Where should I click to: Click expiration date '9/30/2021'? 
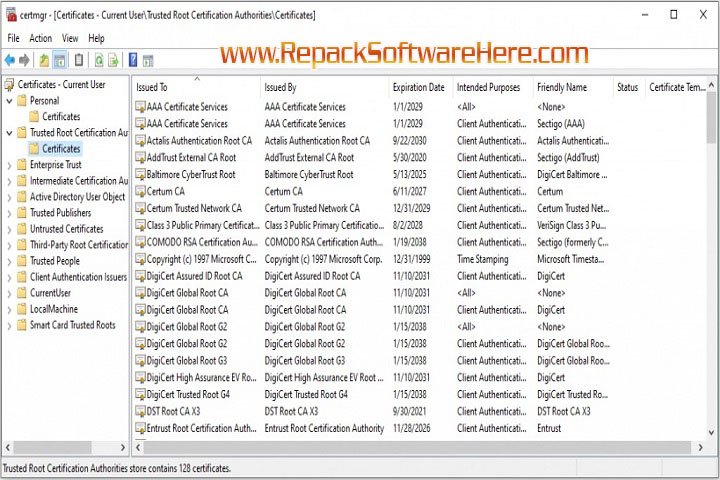click(x=410, y=412)
